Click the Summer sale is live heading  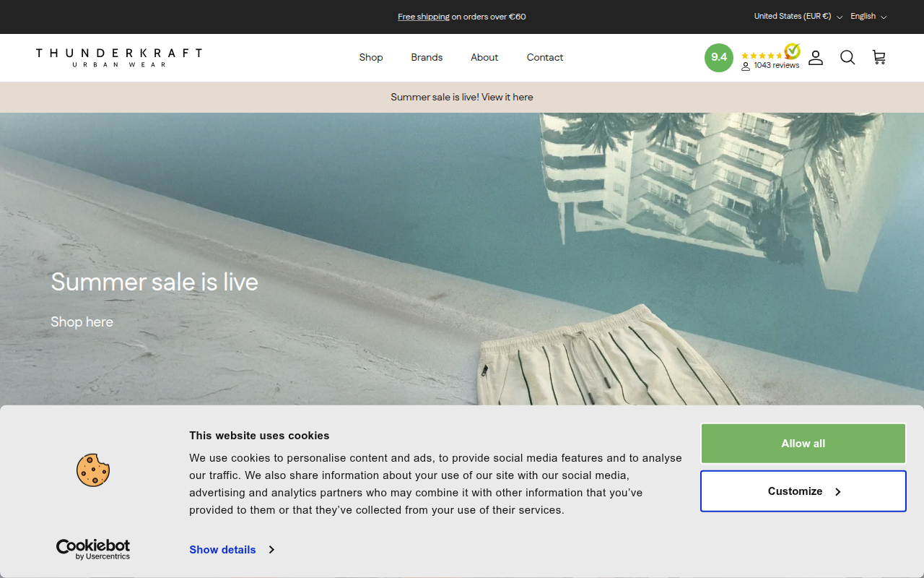154,282
